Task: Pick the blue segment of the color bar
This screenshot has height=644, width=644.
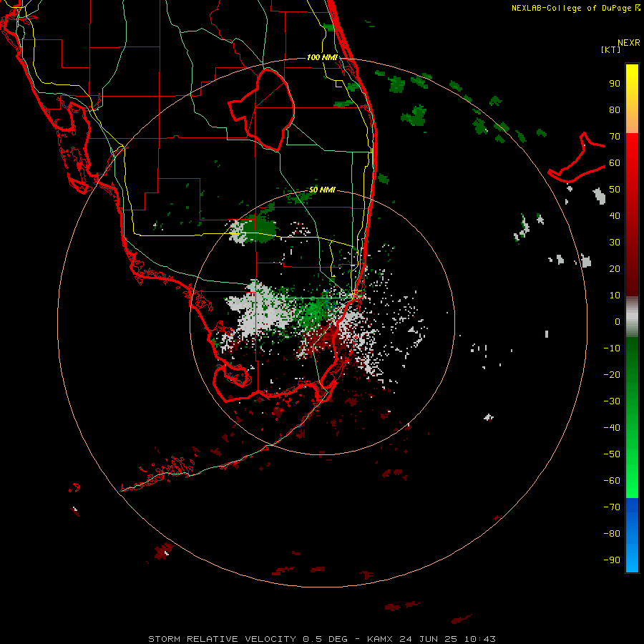Action: point(632,535)
